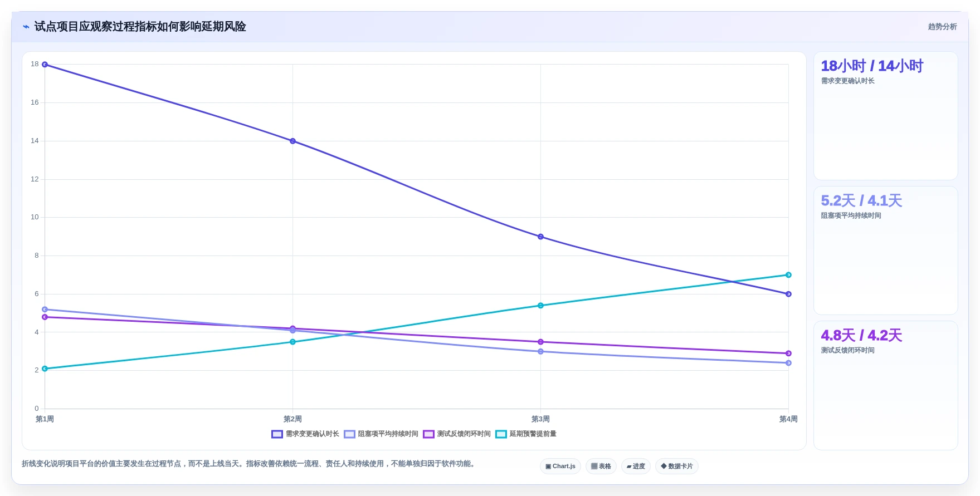Image resolution: width=980 pixels, height=496 pixels.
Task: Open the 4.8天 / 4.2天 metric card
Action: click(886, 385)
